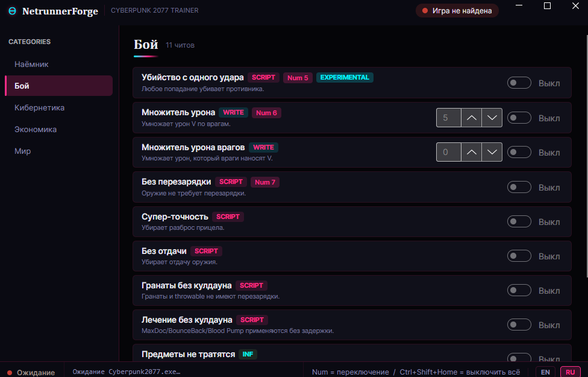The height and width of the screenshot is (377, 588).
Task: Click the SCRIPT tag on Без отдачи
Action: coord(206,251)
